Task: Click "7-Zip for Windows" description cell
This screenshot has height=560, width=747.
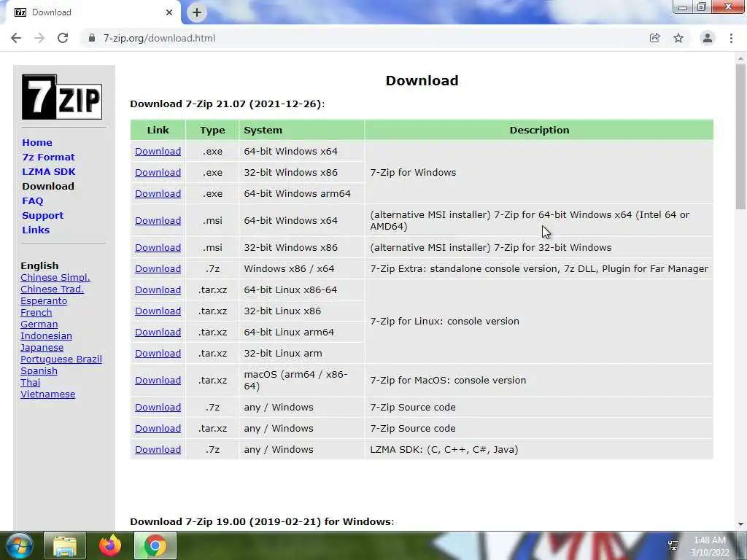Action: coord(539,172)
